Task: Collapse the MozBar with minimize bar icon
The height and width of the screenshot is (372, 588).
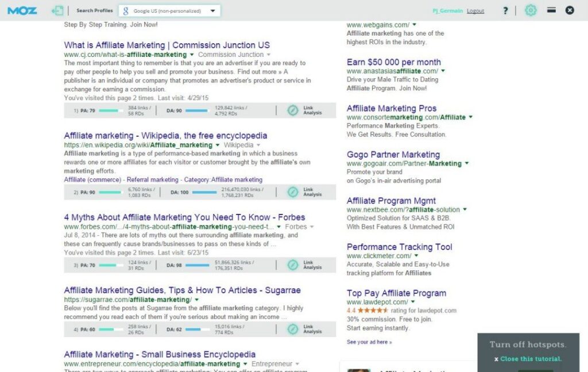Action: [551, 10]
